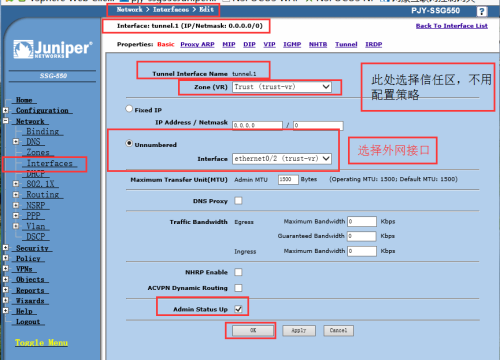Enable the DNS Proxy checkbox
The height and width of the screenshot is (360, 500).
[238, 201]
